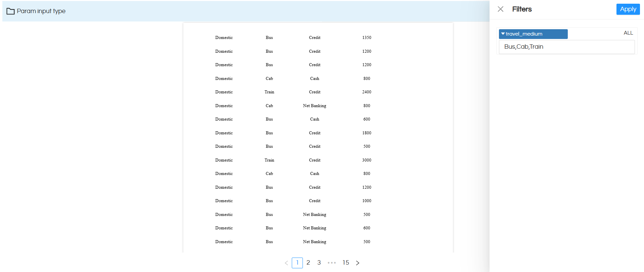This screenshot has width=644, height=272.
Task: Open page 2 of the report
Action: 308,263
